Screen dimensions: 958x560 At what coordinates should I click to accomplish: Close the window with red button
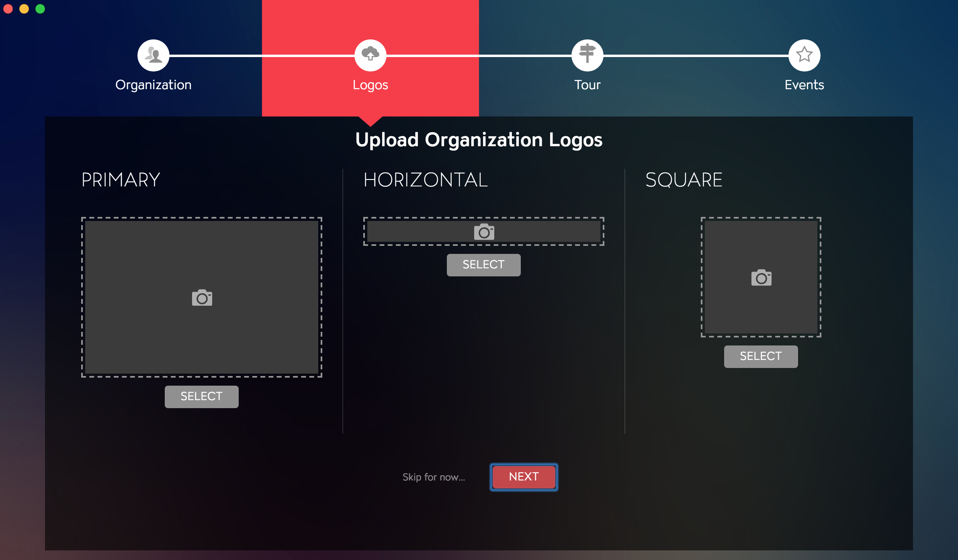8,8
